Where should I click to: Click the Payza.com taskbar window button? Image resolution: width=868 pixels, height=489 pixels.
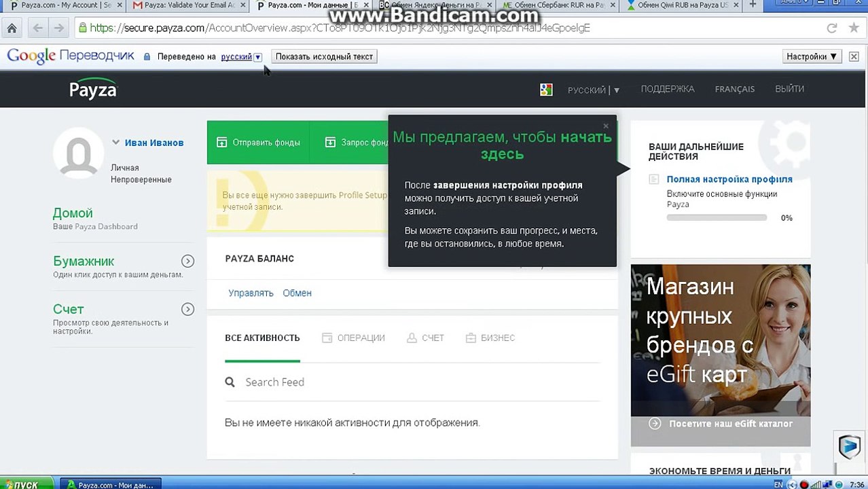pos(111,484)
